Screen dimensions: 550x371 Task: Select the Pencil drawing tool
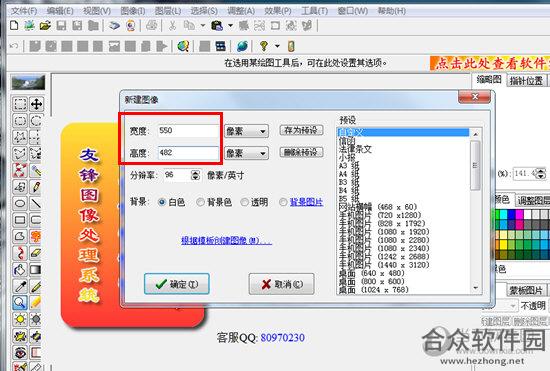36,187
